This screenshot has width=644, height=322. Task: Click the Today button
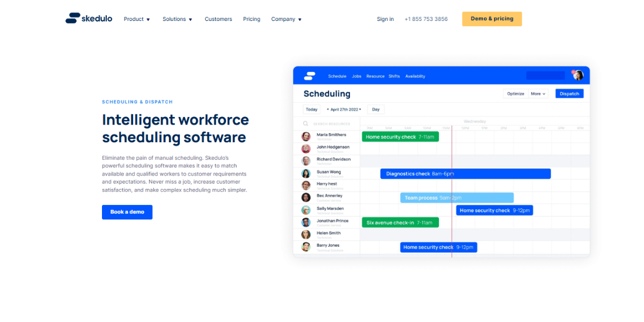[311, 109]
